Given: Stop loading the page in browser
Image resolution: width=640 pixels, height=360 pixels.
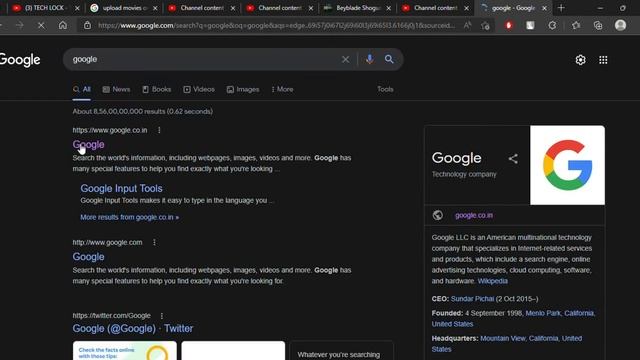Looking at the screenshot, I should coord(41,25).
